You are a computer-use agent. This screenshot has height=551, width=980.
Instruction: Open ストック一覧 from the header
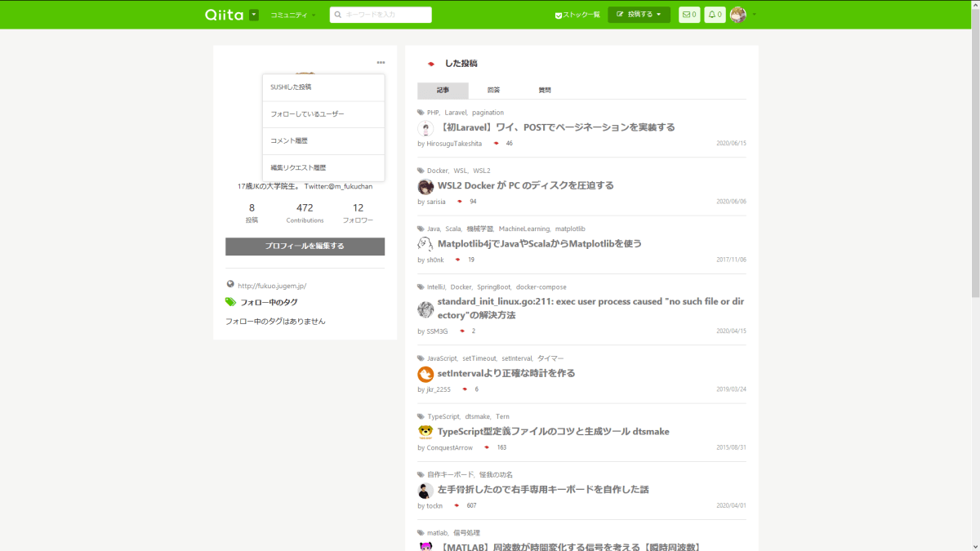tap(577, 15)
